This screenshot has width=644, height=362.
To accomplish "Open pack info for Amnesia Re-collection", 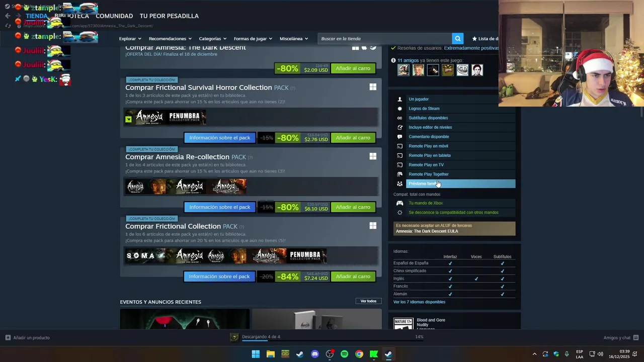I will (x=220, y=207).
